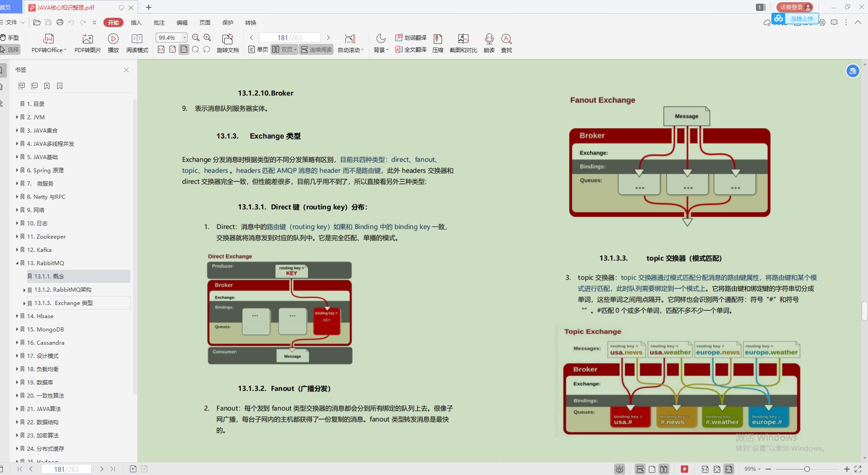Click zoom plus button beside slider
The width and height of the screenshot is (868, 475).
847,469
